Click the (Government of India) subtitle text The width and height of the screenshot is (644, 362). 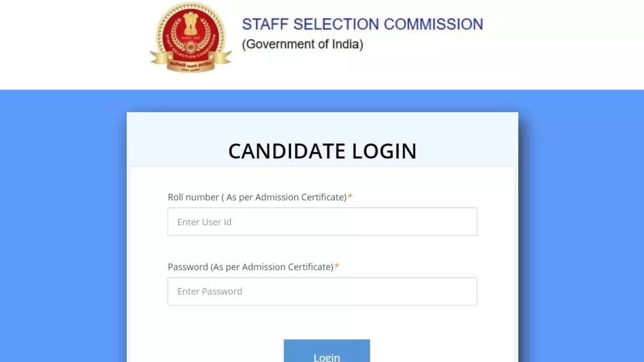pos(302,44)
